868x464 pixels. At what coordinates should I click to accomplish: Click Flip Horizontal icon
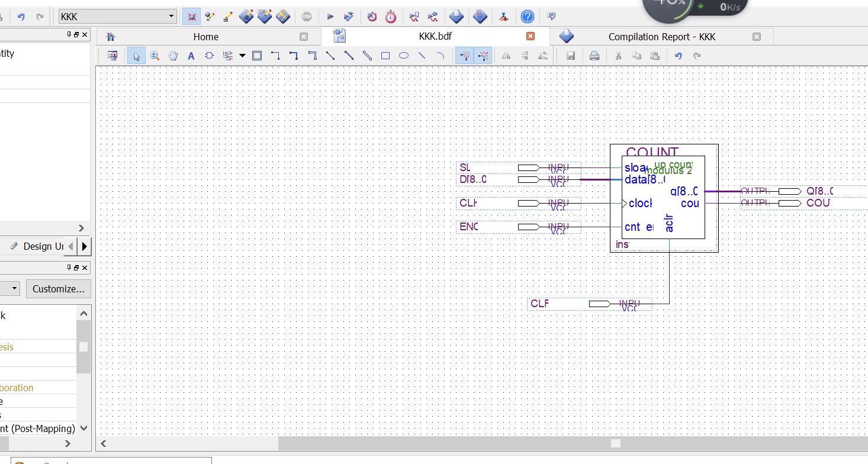(x=506, y=56)
